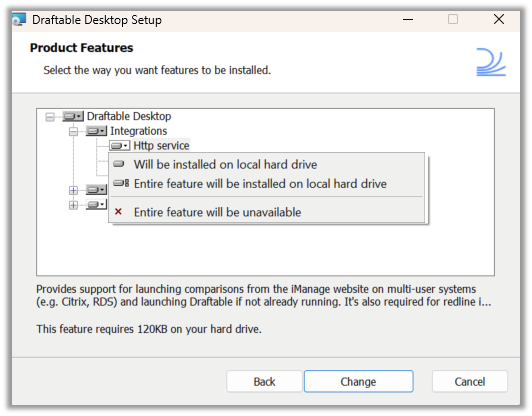
Task: Click the red X unavailable icon
Action: [x=118, y=212]
